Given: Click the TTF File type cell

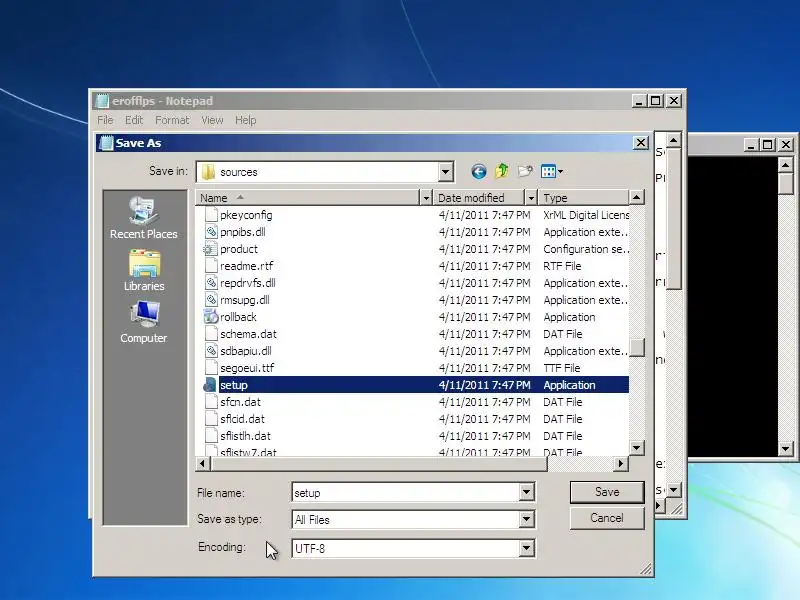Looking at the screenshot, I should pos(562,368).
